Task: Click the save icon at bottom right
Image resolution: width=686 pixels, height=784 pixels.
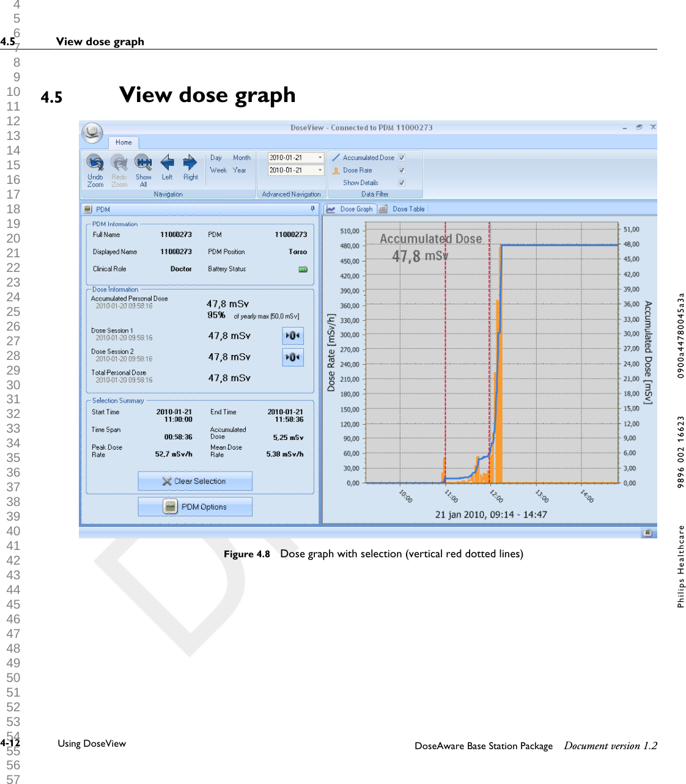Action: point(647,532)
